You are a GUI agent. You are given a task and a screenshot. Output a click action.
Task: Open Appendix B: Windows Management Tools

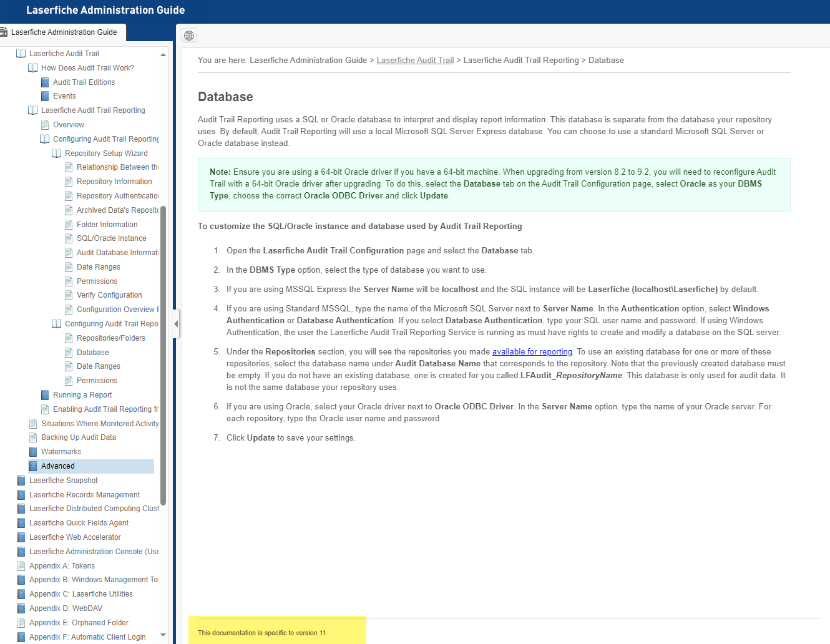point(94,580)
